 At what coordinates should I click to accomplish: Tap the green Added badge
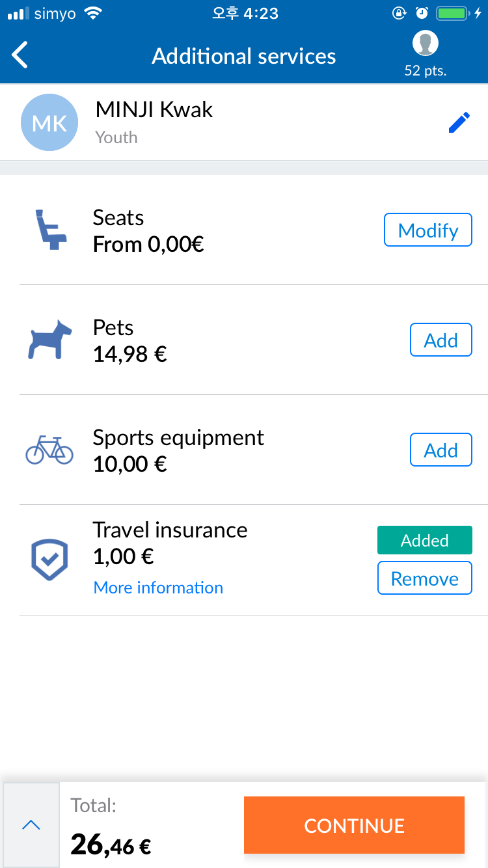coord(425,540)
